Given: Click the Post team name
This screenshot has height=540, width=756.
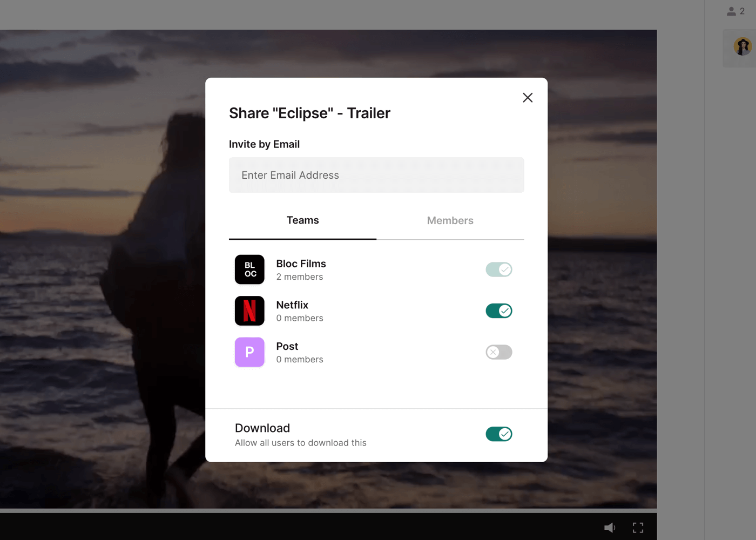Looking at the screenshot, I should click(x=287, y=346).
